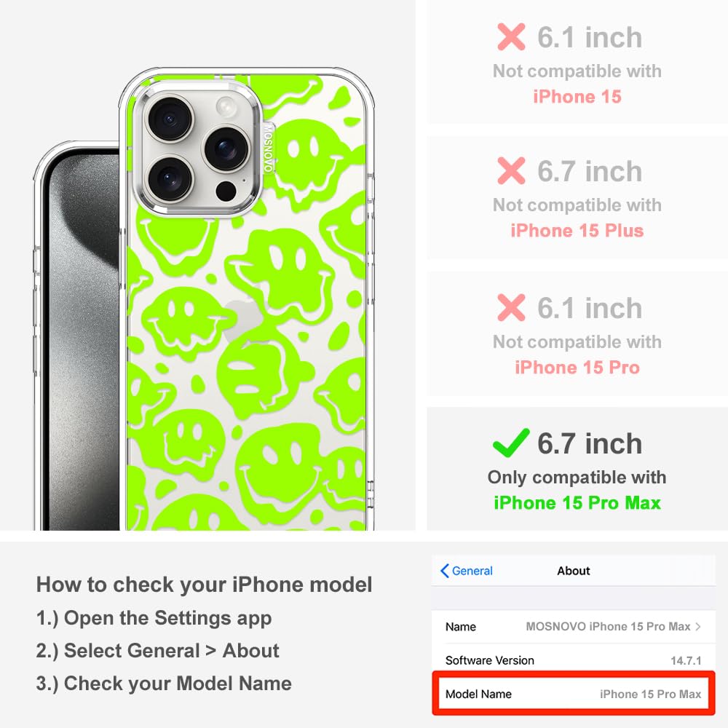Click the red X beside iPhone 15
The height and width of the screenshot is (728, 728).
coord(511,36)
